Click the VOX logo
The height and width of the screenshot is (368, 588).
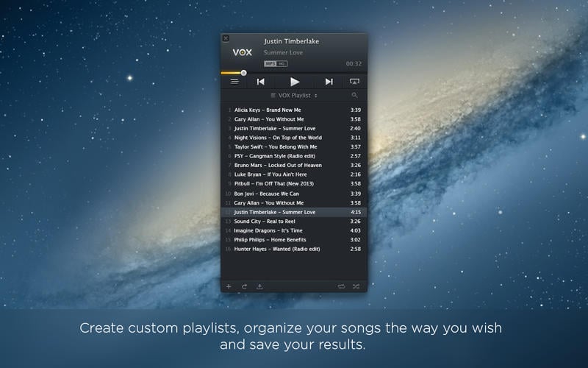[x=243, y=52]
